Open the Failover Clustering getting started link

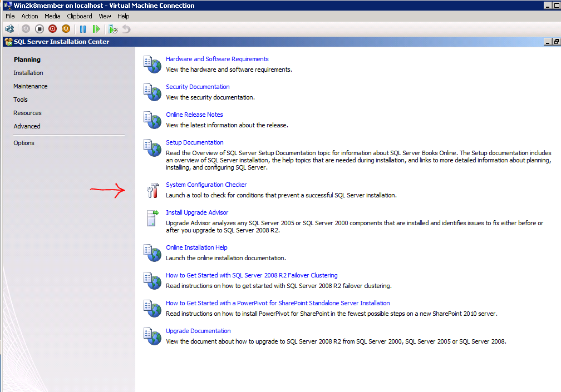pyautogui.click(x=252, y=275)
